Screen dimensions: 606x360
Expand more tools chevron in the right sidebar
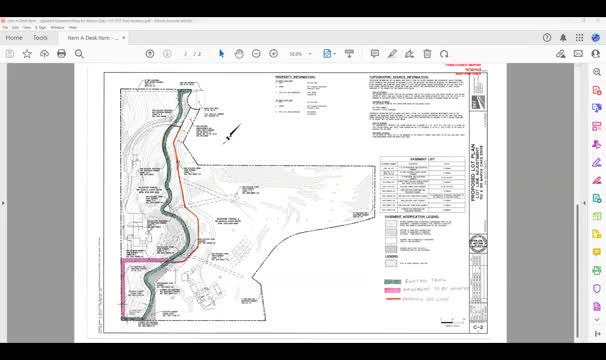point(597,319)
